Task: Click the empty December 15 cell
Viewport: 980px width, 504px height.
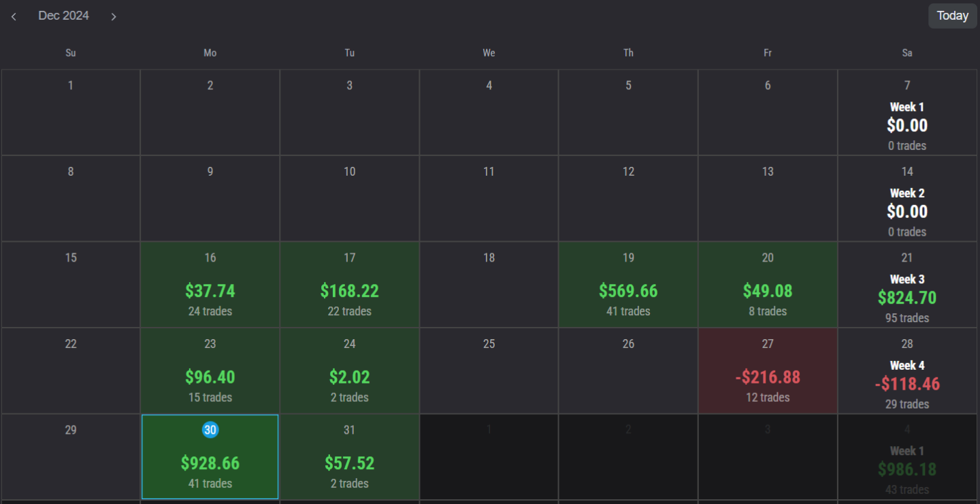Action: (x=71, y=285)
